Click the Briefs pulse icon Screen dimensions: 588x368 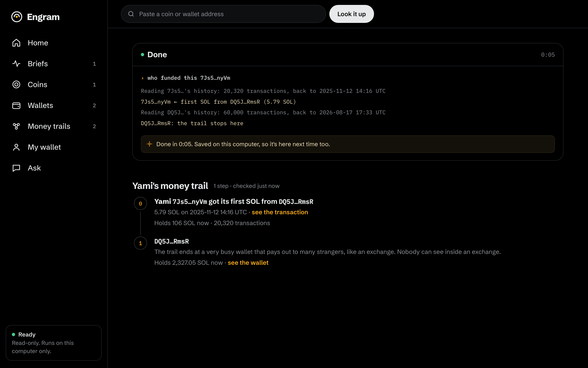(x=16, y=64)
